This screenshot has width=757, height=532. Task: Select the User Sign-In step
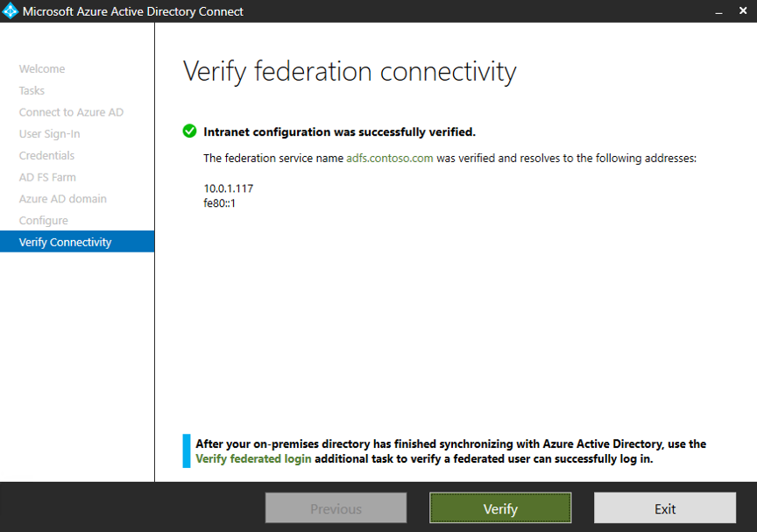50,134
